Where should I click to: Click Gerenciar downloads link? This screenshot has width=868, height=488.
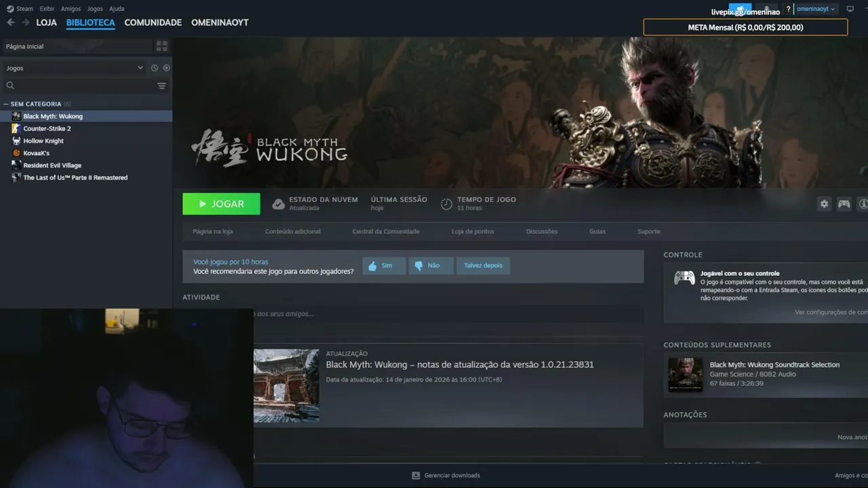coord(452,475)
